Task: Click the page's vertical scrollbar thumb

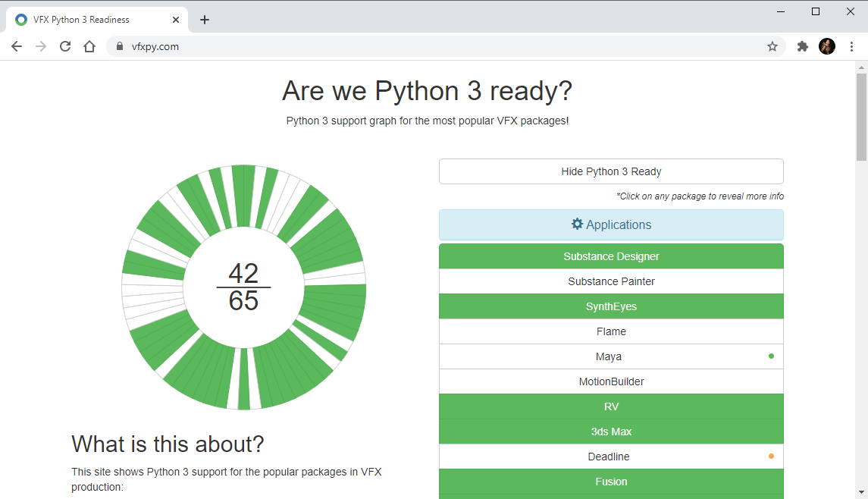Action: pyautogui.click(x=861, y=117)
